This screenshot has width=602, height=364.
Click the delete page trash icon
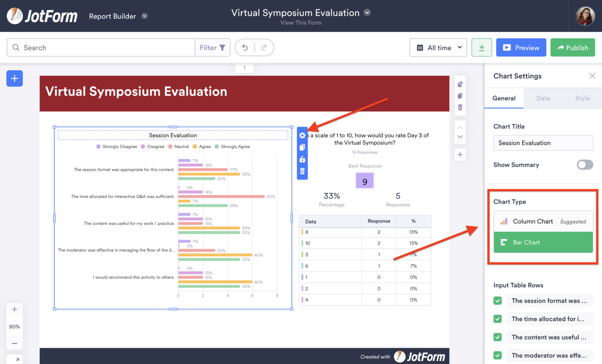(460, 107)
